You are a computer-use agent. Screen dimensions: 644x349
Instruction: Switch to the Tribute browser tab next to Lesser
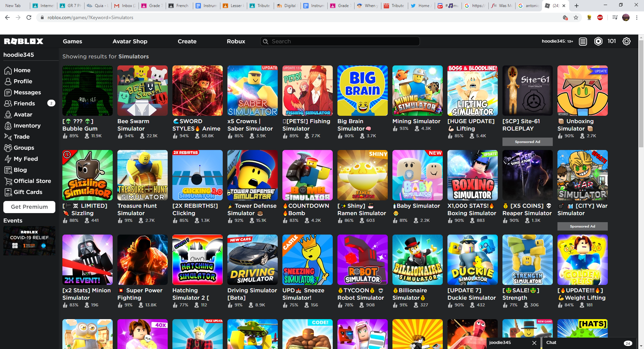point(260,6)
